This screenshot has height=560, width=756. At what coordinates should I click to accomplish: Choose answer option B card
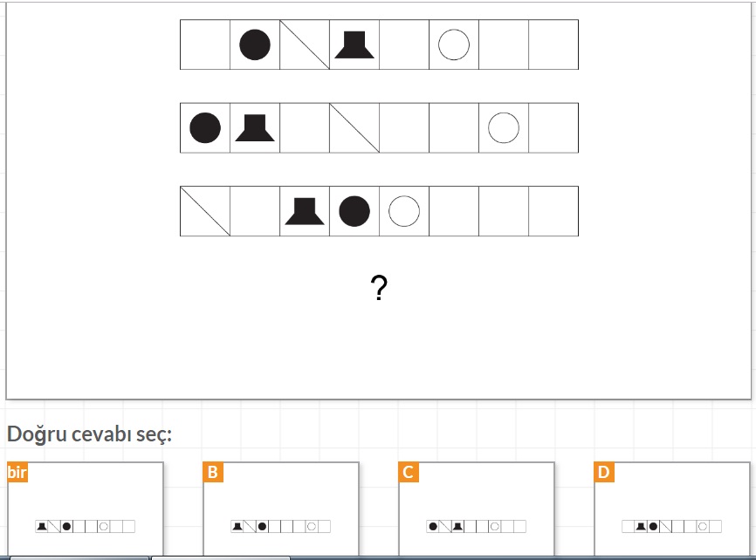point(281,509)
